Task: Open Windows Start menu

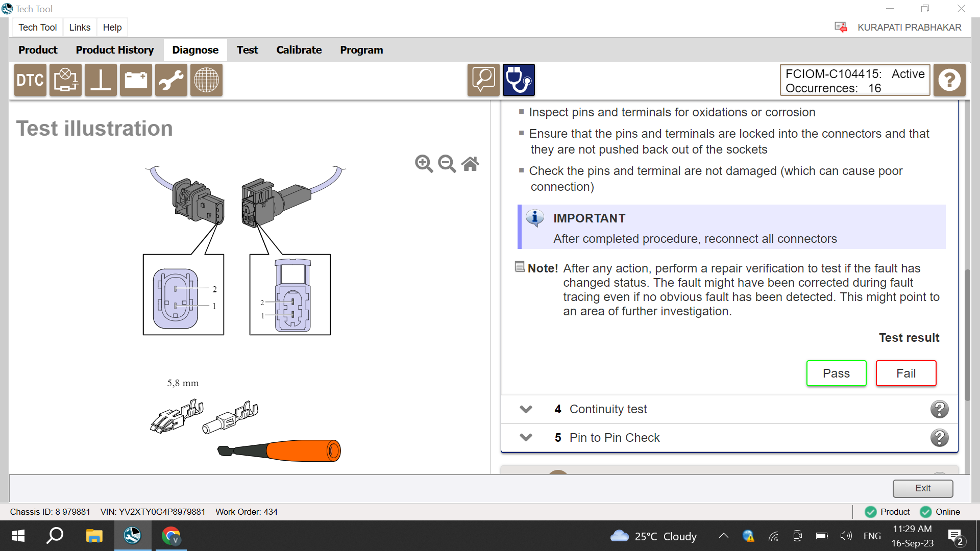Action: coord(18,536)
